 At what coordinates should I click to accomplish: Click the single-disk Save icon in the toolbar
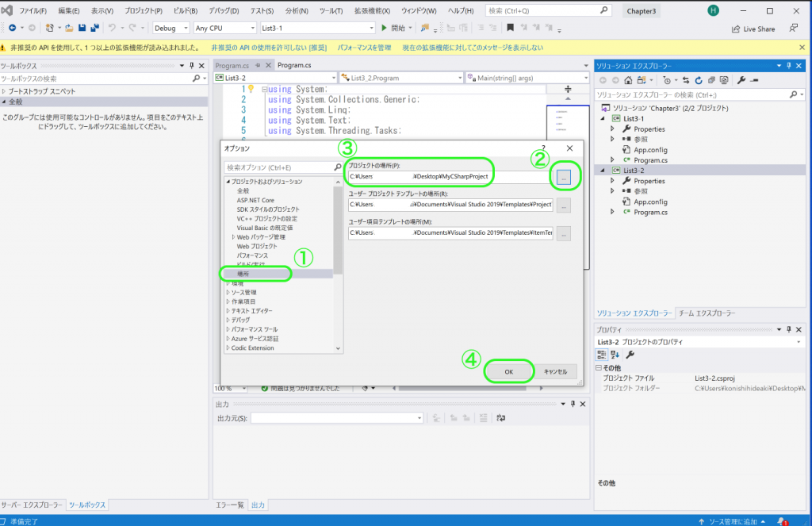(x=82, y=28)
